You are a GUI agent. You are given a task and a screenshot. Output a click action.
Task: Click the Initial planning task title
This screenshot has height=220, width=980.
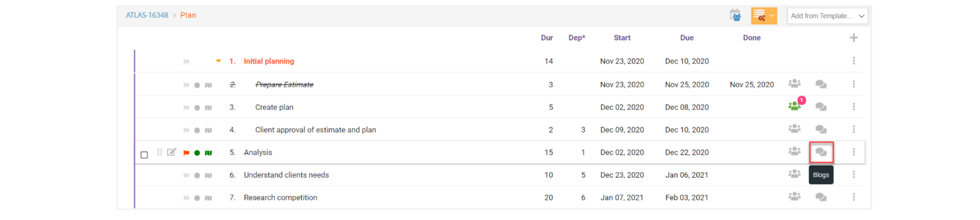(x=269, y=61)
